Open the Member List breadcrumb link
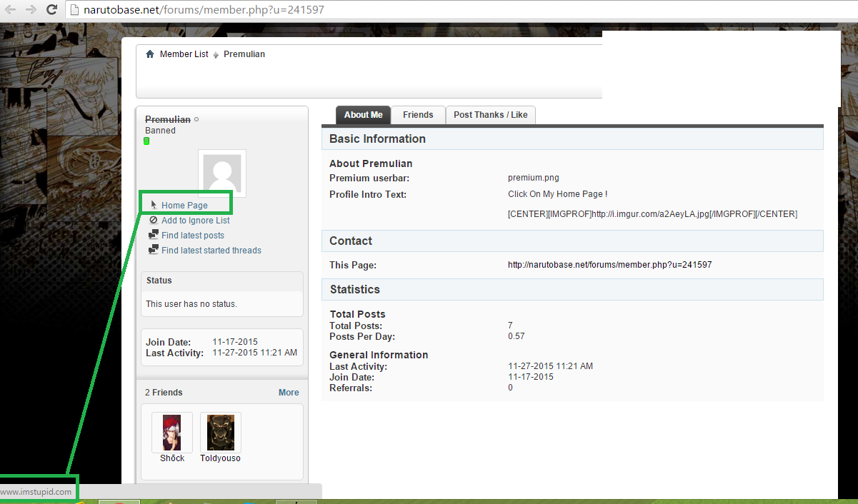 (x=184, y=54)
